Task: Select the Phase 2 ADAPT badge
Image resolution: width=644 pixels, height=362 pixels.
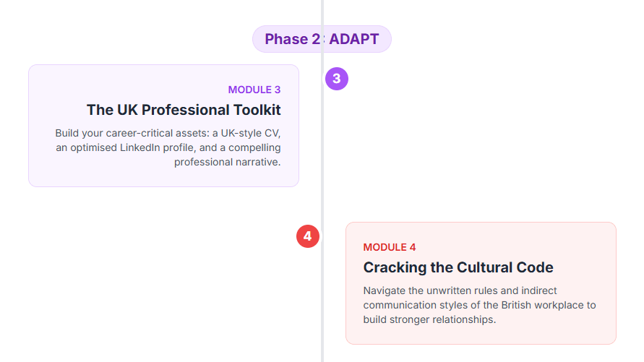Action: tap(322, 39)
